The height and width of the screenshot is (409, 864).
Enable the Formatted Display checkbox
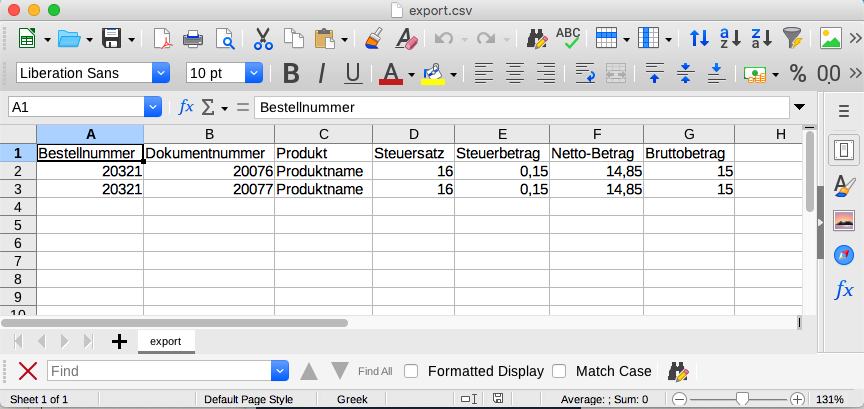(x=411, y=371)
